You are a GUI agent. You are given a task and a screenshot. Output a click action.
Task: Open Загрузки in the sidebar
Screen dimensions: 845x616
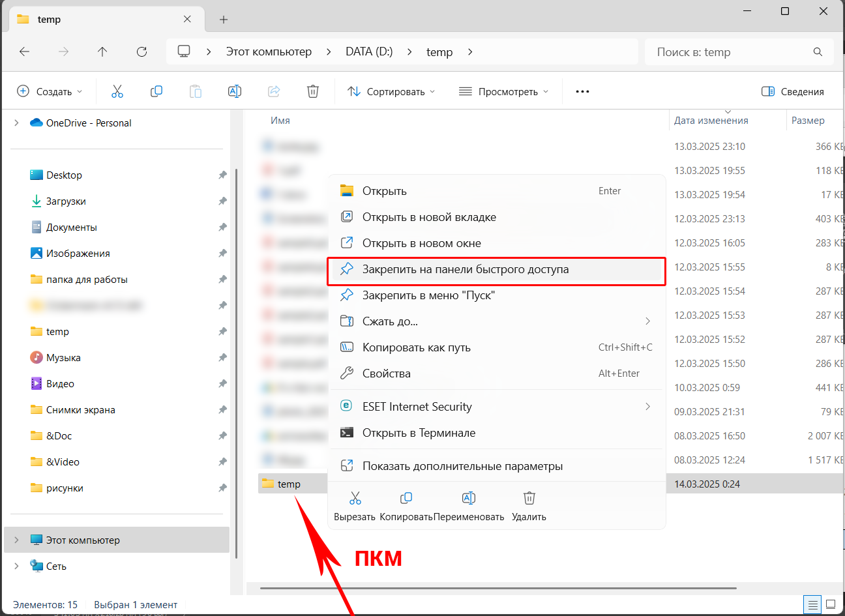tap(66, 201)
